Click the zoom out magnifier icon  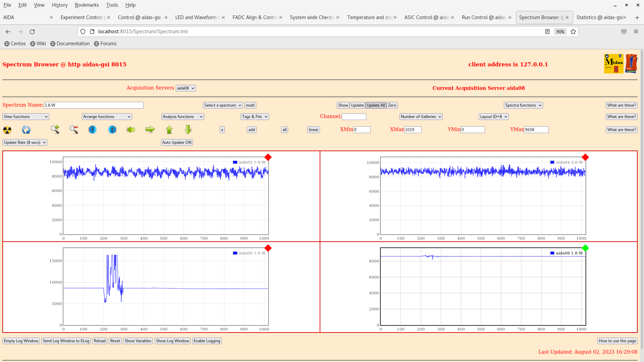pos(74,129)
